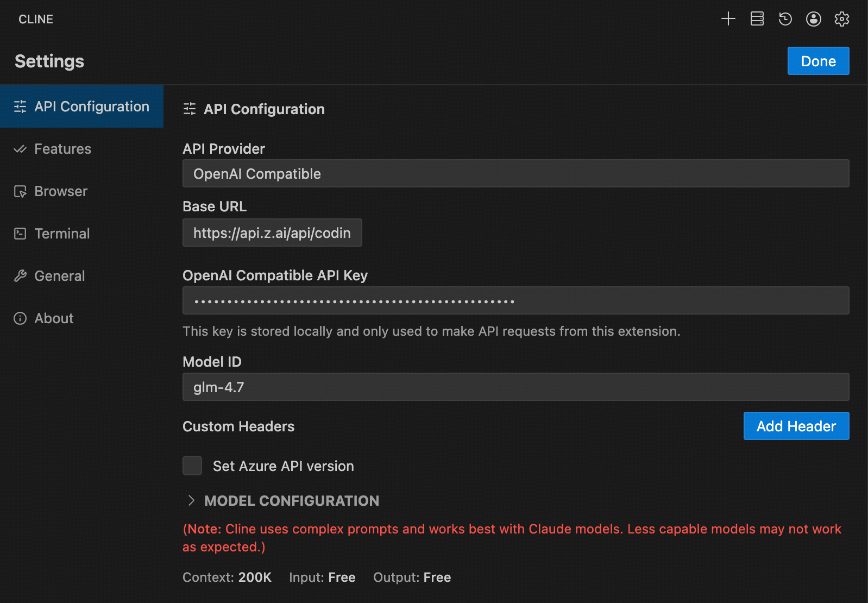This screenshot has width=868, height=603.
Task: Focus the OpenAI Compatible API Key field
Action: coord(515,301)
